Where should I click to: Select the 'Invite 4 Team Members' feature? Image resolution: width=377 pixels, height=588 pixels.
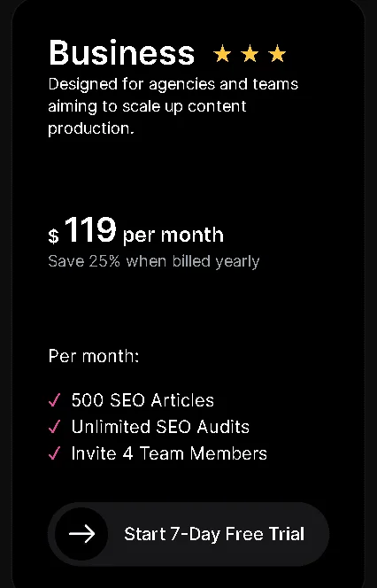click(169, 453)
